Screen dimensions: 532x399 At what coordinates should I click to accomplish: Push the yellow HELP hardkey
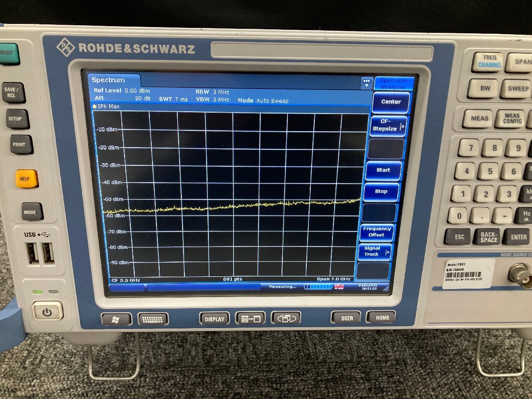(26, 179)
